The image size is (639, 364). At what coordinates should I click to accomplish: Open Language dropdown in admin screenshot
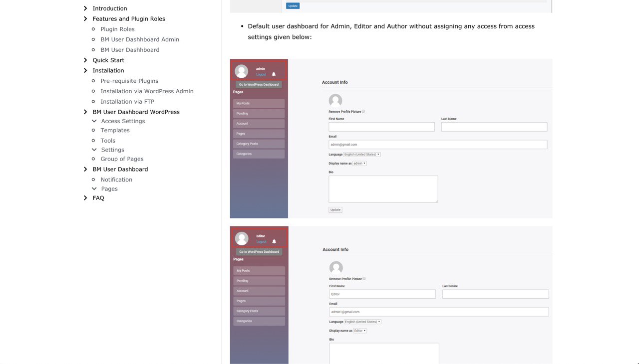[x=362, y=155]
